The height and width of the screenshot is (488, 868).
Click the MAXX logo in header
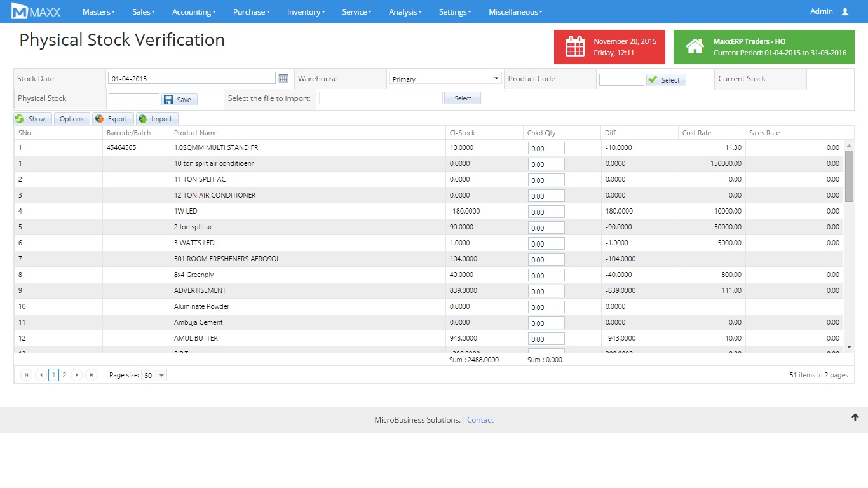(x=36, y=11)
